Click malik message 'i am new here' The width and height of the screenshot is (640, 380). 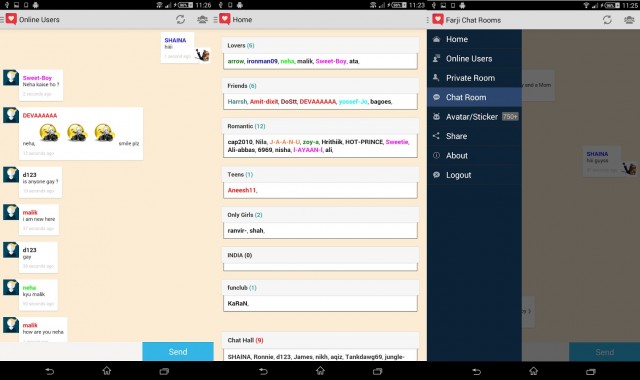39,220
